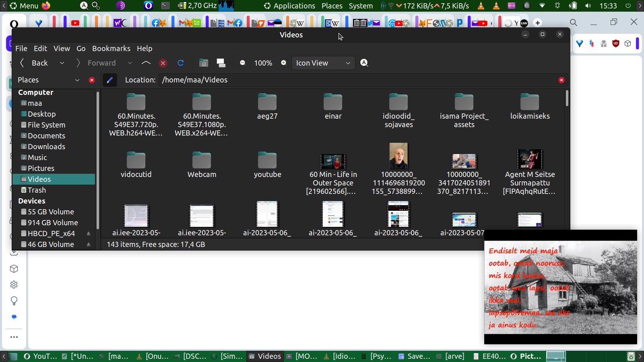The width and height of the screenshot is (644, 362).
Task: Open the Places sidebar selector dropdown
Action: (x=77, y=80)
